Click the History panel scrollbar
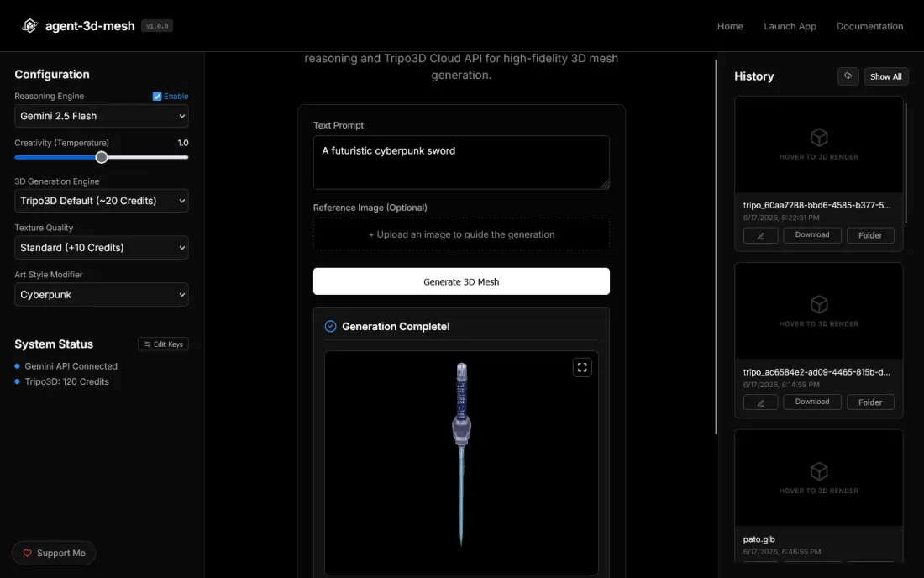 (x=906, y=163)
